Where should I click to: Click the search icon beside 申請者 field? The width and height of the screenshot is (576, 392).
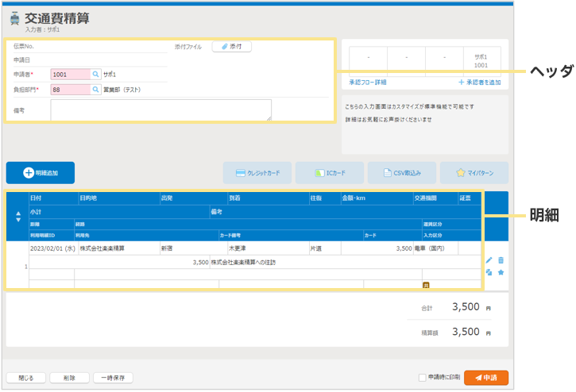pos(95,74)
